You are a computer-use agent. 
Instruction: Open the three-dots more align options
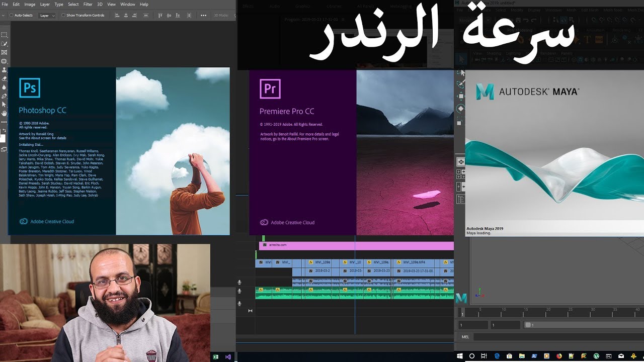(x=203, y=16)
